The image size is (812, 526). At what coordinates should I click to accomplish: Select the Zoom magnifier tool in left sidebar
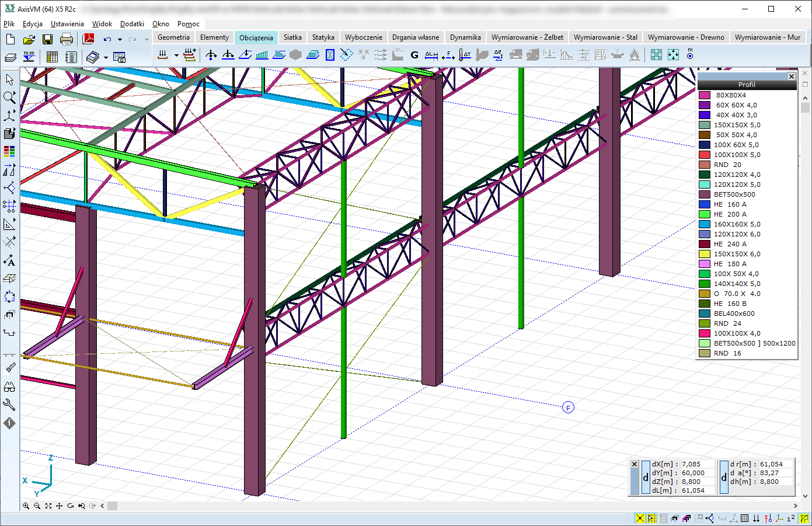[9, 97]
